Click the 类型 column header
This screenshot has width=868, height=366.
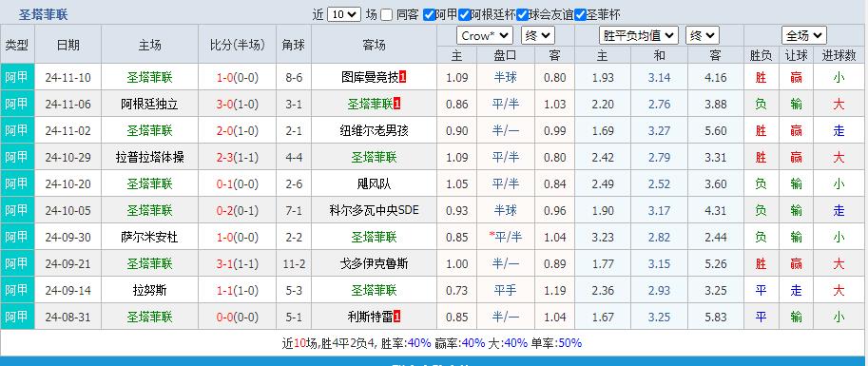click(x=17, y=45)
